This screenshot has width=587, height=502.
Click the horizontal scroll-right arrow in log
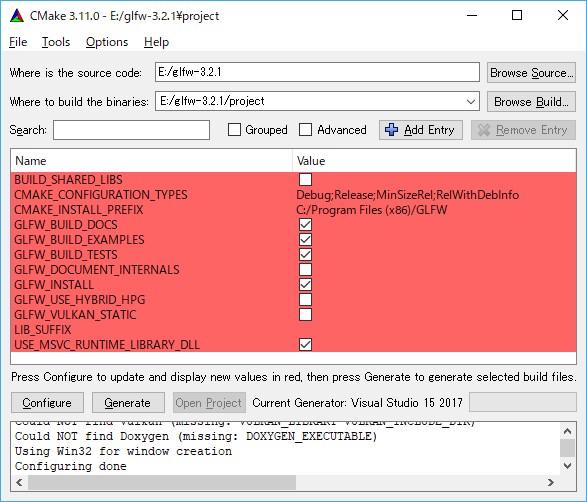tap(551, 483)
